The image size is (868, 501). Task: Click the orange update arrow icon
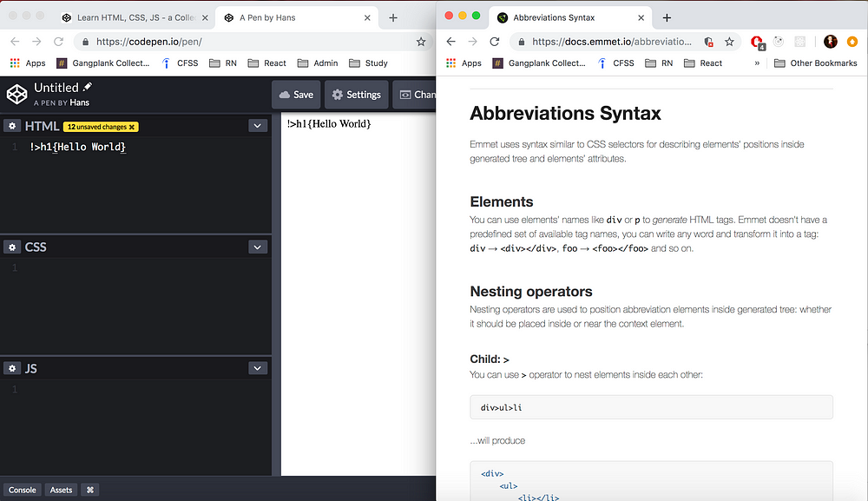pyautogui.click(x=852, y=42)
